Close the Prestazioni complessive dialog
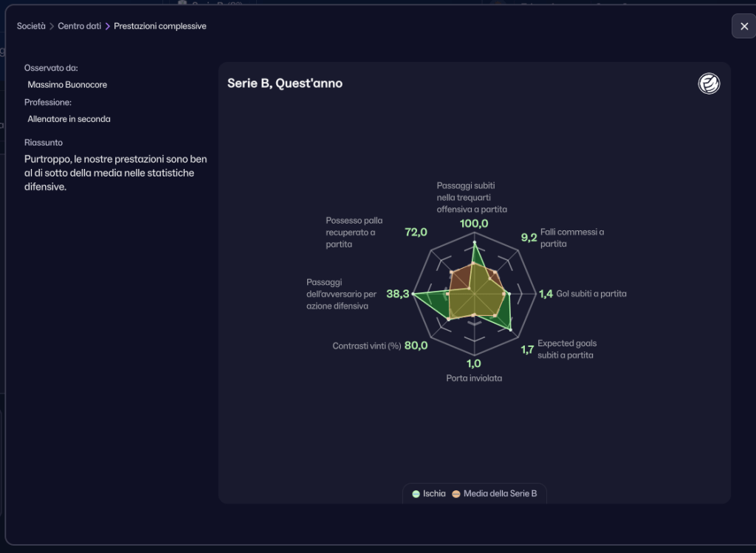 (x=744, y=26)
